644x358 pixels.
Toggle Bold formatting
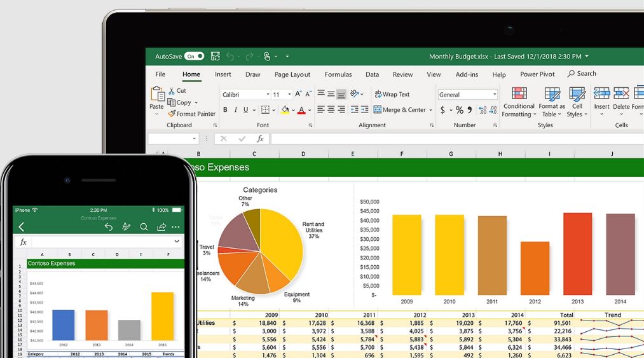point(225,110)
